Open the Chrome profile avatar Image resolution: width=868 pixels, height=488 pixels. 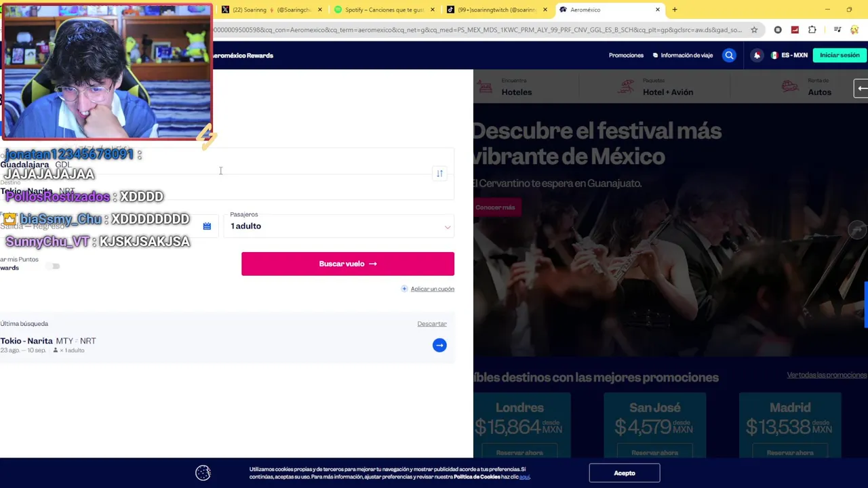pyautogui.click(x=855, y=30)
